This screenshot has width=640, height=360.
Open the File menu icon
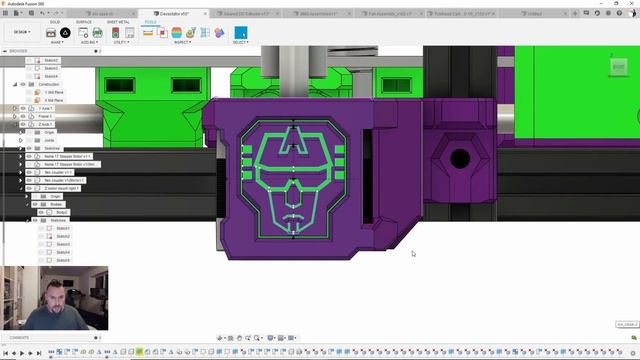(17, 13)
